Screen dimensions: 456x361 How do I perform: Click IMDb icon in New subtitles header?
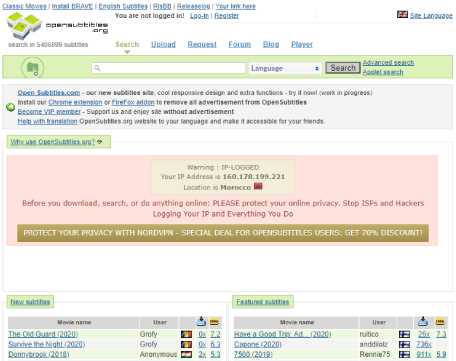coord(215,322)
